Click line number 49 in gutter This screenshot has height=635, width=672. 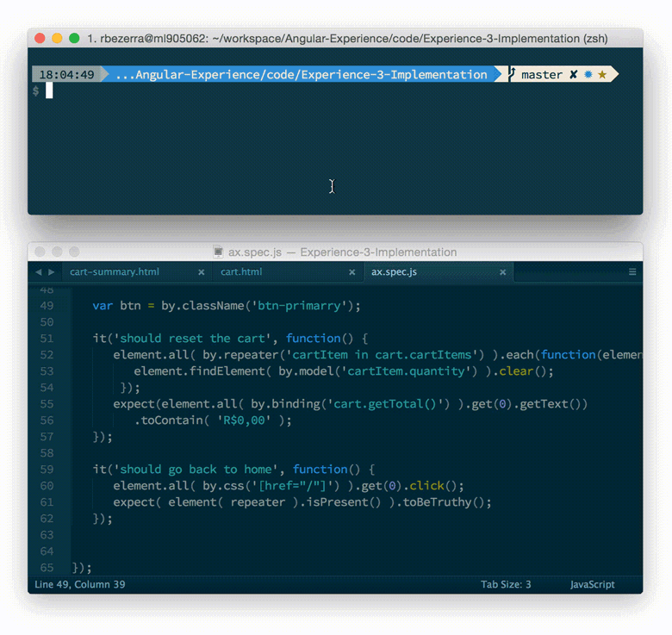pos(47,306)
